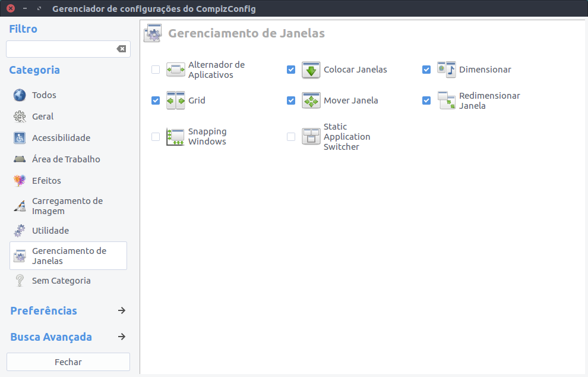Open the Grid plugin icon
The width and height of the screenshot is (588, 377).
[x=175, y=100]
